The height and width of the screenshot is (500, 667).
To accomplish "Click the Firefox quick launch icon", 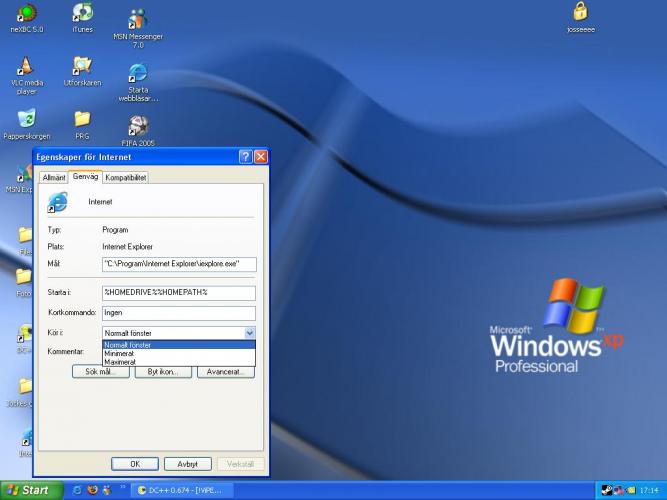I will 92,490.
